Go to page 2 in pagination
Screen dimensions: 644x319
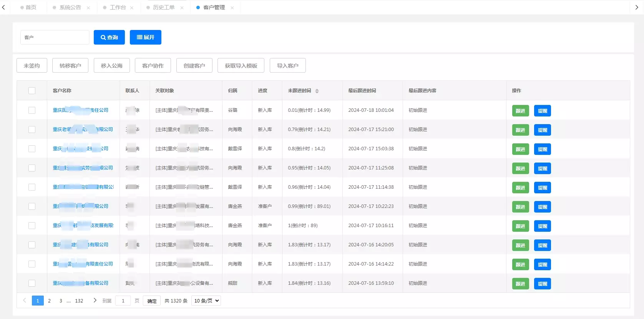49,301
